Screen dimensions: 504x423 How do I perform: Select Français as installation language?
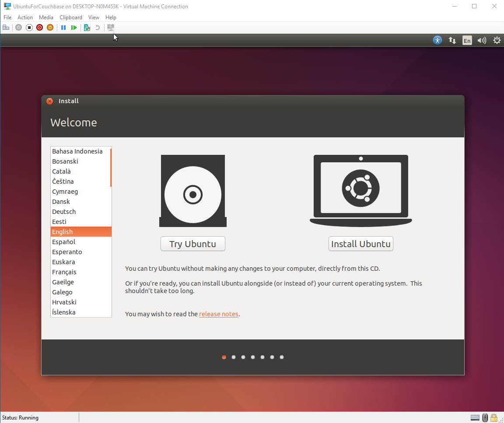click(65, 272)
